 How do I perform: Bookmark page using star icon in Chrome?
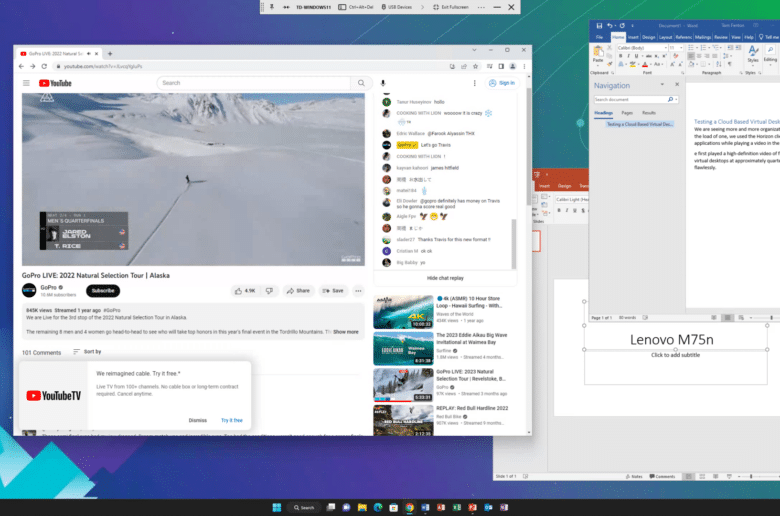(476, 66)
